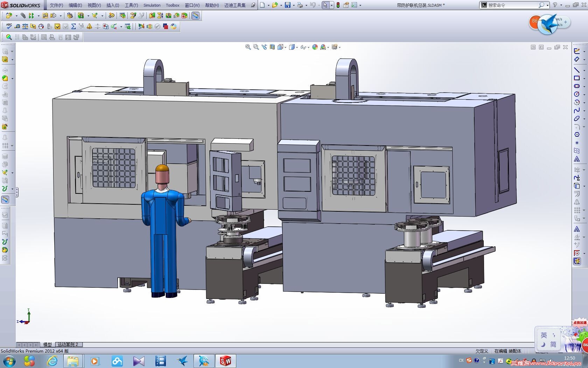Open the 插入(I) menu

coord(113,5)
